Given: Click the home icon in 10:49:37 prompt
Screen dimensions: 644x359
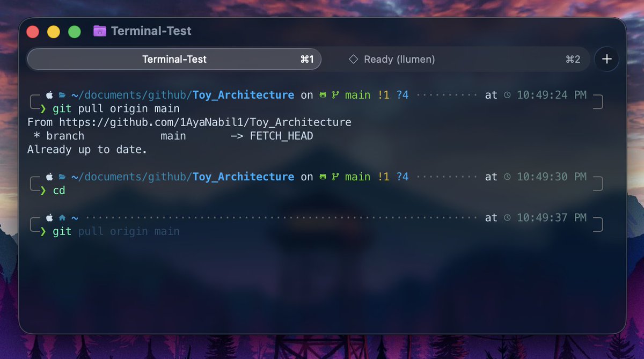Looking at the screenshot, I should tap(62, 217).
